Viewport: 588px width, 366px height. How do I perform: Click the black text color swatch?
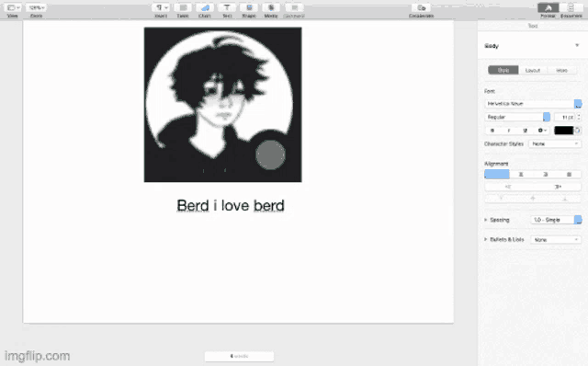(x=563, y=131)
